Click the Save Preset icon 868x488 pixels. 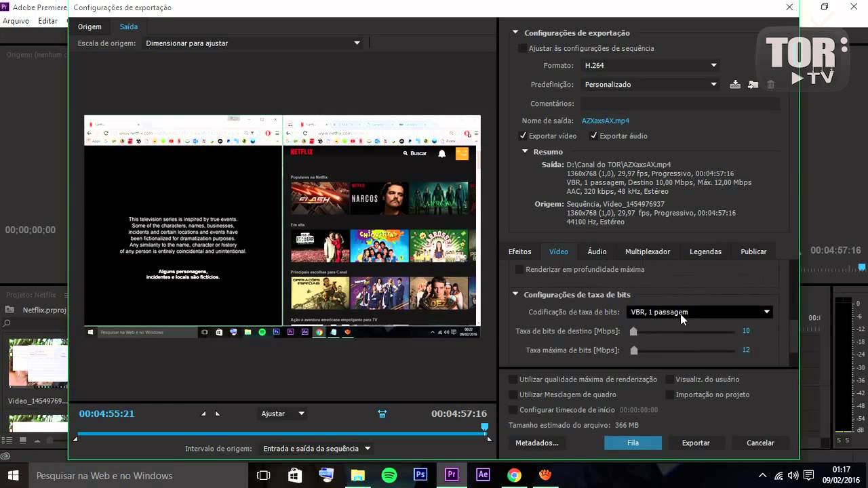tap(735, 85)
